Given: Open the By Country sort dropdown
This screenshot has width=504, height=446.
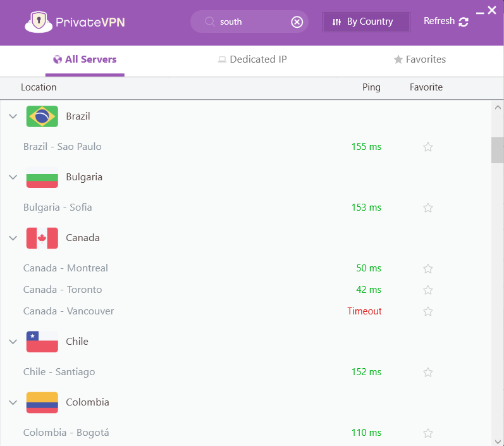Looking at the screenshot, I should 366,22.
